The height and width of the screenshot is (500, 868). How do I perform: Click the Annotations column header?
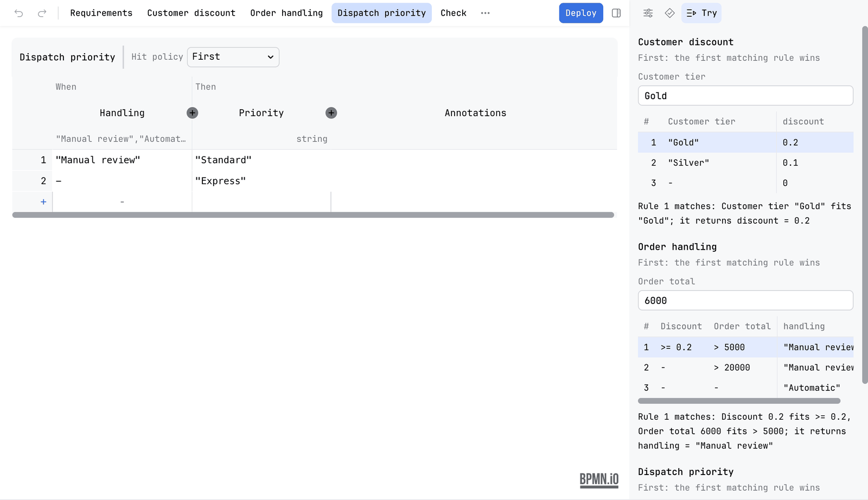click(475, 113)
